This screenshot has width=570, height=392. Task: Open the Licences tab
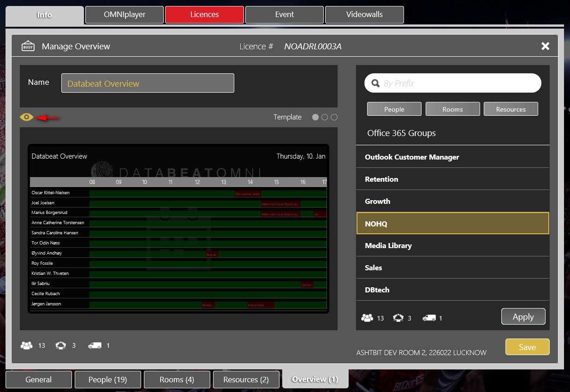204,14
